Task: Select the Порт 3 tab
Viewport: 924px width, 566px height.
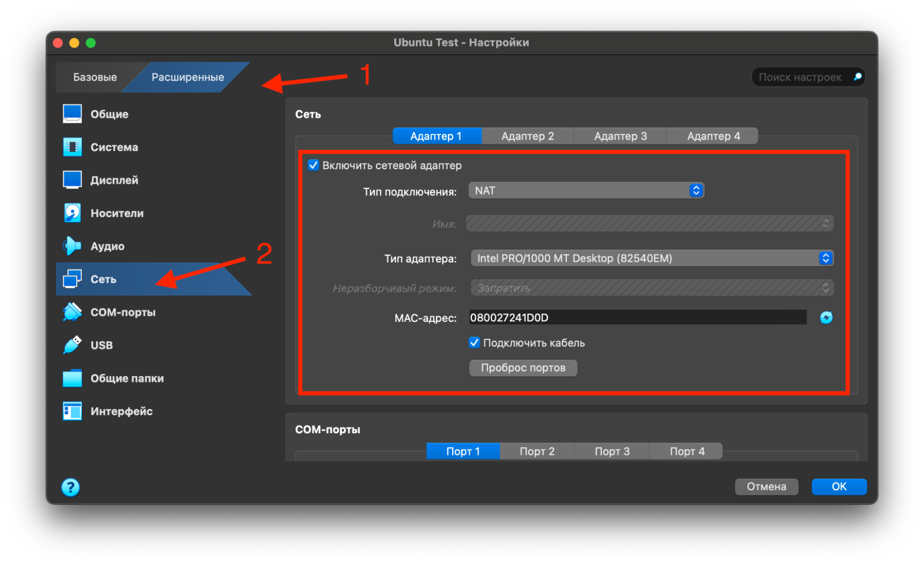Action: tap(612, 451)
